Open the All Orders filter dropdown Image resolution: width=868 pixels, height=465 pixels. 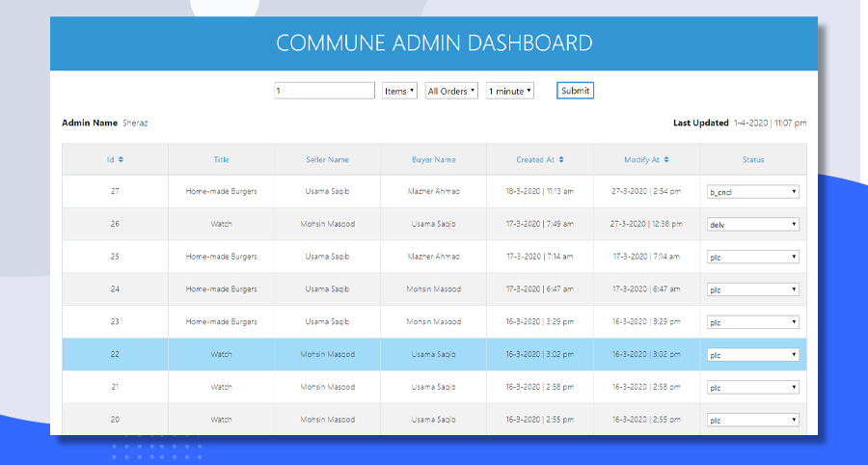click(451, 91)
